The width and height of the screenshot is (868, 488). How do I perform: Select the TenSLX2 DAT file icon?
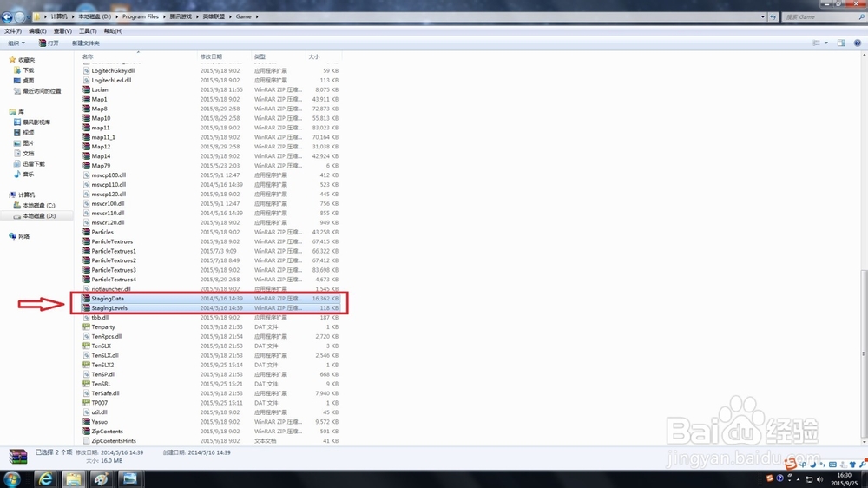click(86, 365)
